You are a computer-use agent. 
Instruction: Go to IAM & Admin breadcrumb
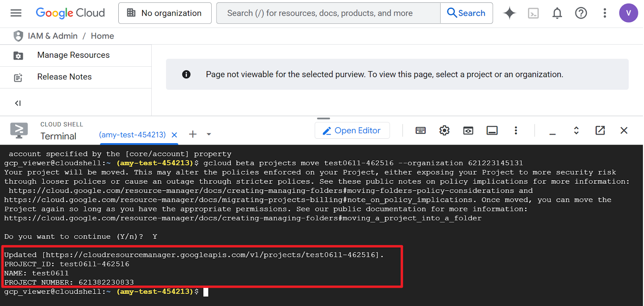(53, 36)
